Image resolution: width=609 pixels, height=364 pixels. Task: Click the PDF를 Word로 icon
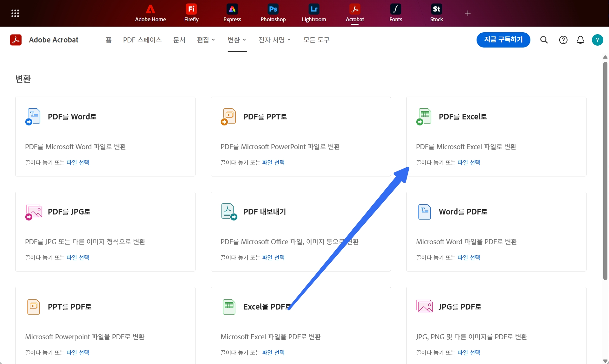coord(33,117)
